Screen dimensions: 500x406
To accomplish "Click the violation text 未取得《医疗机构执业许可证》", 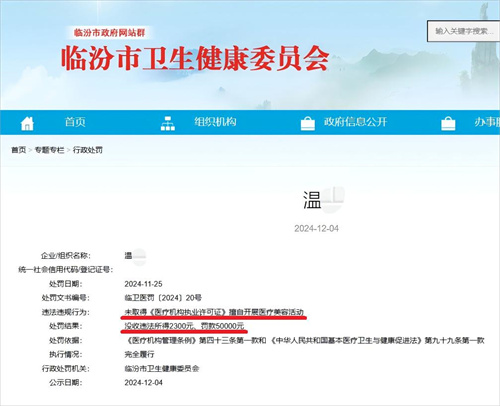I will click(175, 312).
